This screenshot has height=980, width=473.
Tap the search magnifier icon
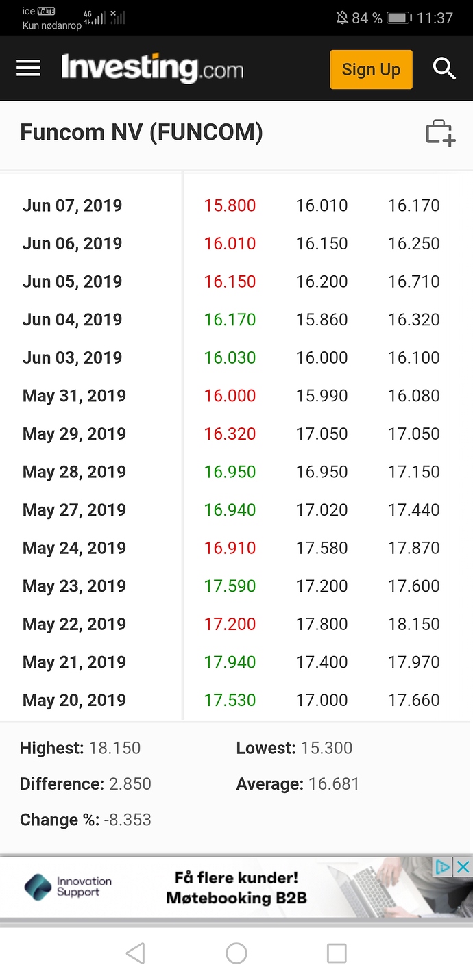(444, 69)
